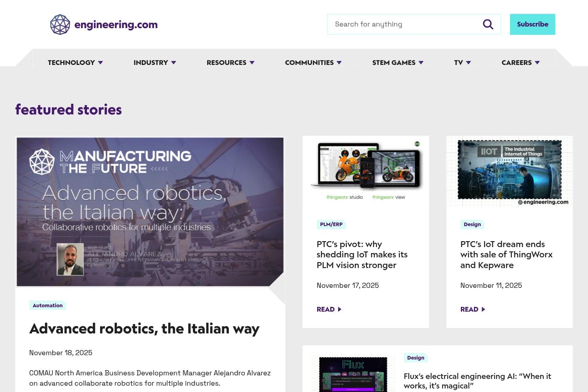The width and height of the screenshot is (588, 392).
Task: Expand the Communities menu arrow
Action: pyautogui.click(x=339, y=63)
